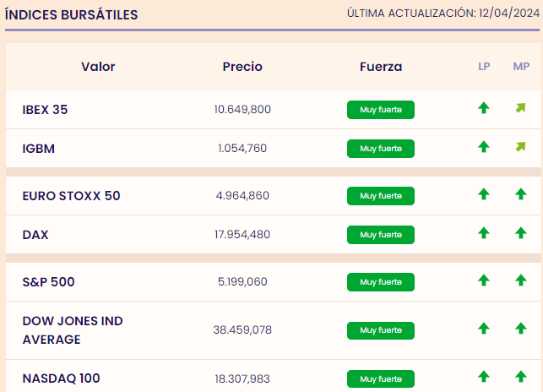Click the Fuerza column header

coord(380,66)
